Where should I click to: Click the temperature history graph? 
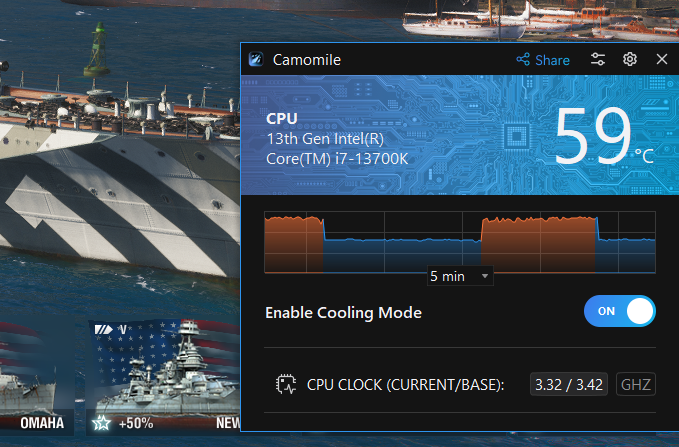pyautogui.click(x=460, y=242)
